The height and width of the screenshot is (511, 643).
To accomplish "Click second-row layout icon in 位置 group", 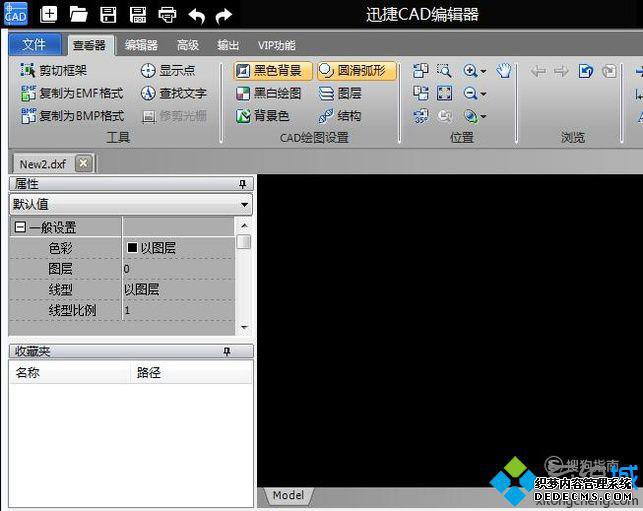I will point(420,94).
